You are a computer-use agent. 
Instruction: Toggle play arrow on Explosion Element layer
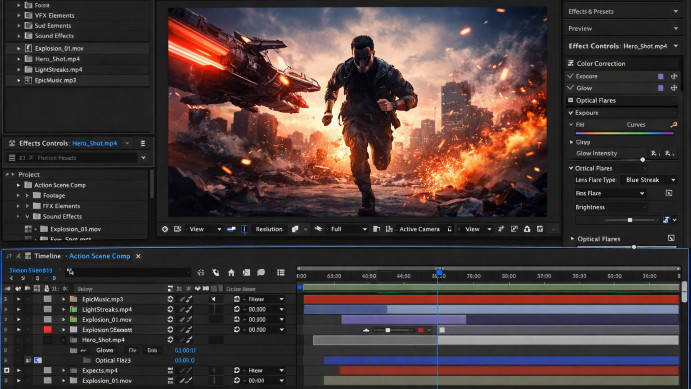point(19,330)
